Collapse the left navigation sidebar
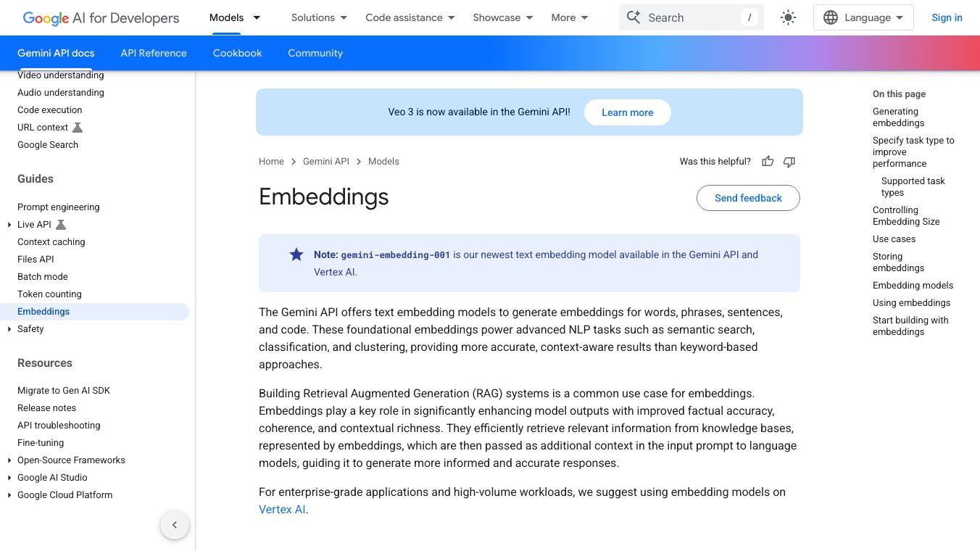Viewport: 980px width, 551px height. (x=175, y=525)
